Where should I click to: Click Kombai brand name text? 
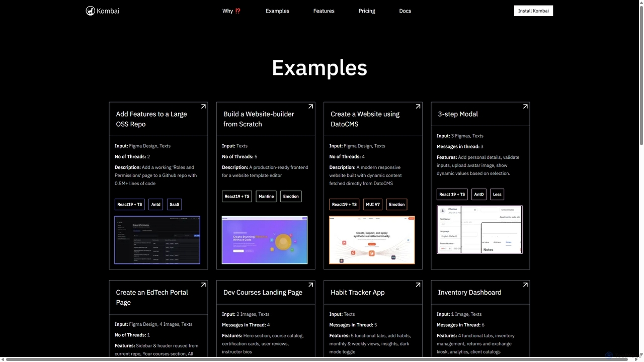click(x=108, y=11)
